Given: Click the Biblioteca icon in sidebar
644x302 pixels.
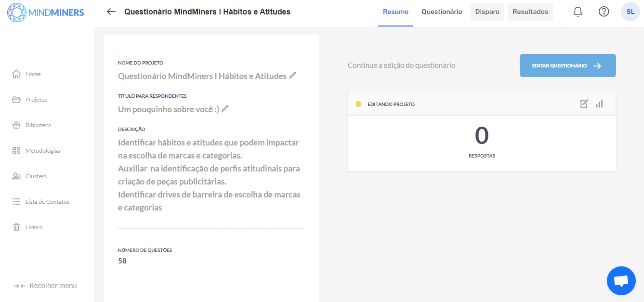Looking at the screenshot, I should pyautogui.click(x=16, y=125).
